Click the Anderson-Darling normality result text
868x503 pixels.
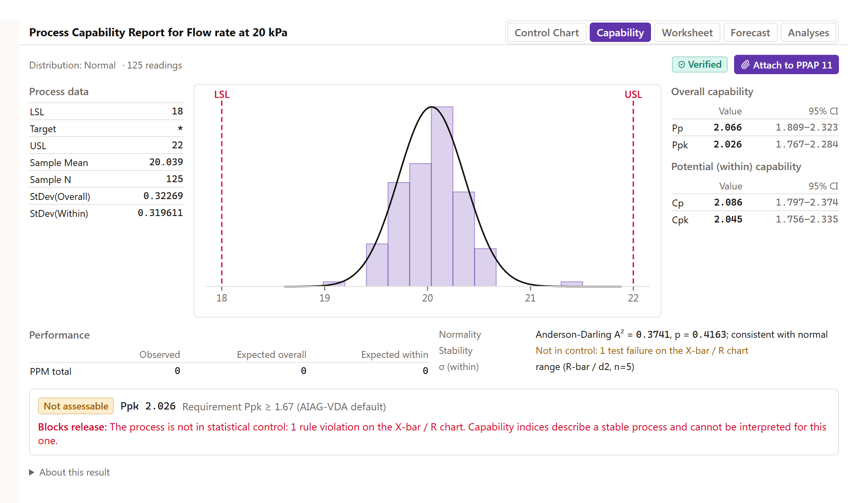click(681, 335)
